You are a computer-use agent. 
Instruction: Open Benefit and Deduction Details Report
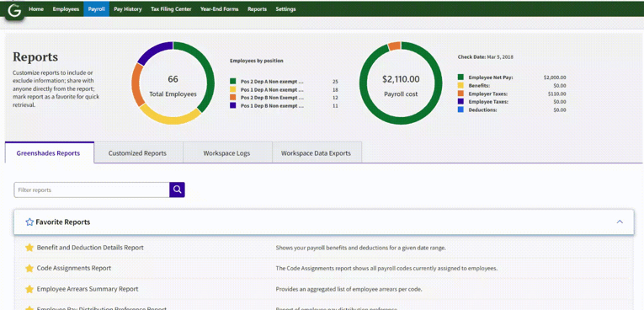[x=90, y=248]
